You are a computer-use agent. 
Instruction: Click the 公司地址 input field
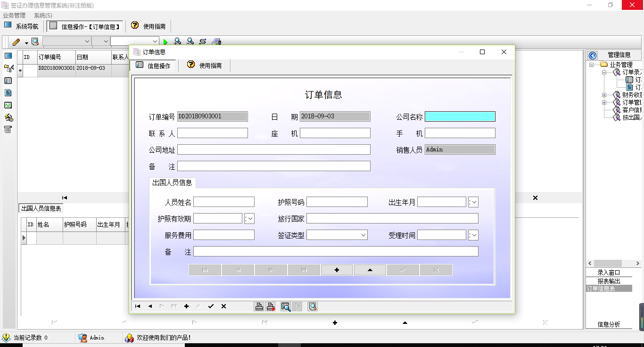(x=274, y=149)
